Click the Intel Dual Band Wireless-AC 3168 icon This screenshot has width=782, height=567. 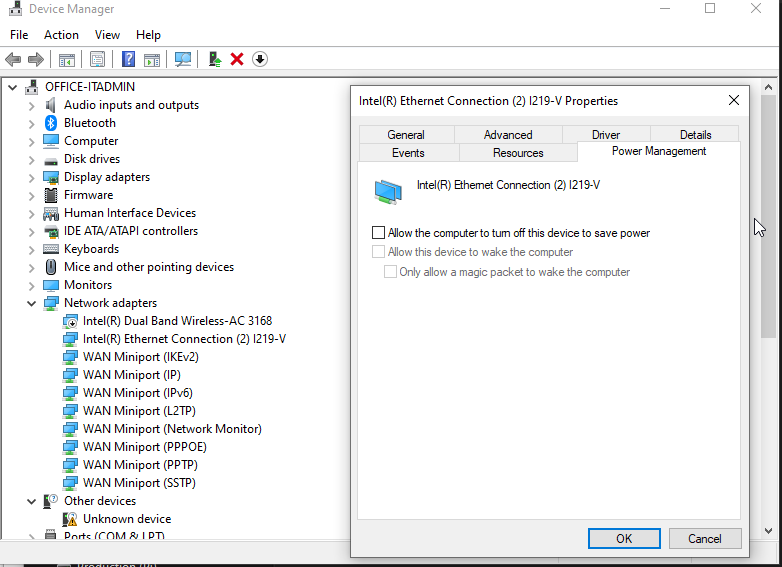click(x=70, y=321)
